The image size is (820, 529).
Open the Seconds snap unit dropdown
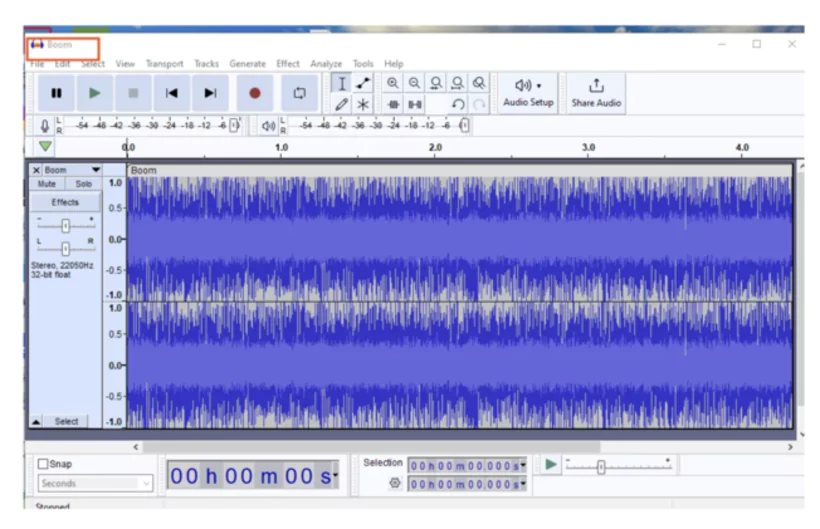click(x=95, y=484)
